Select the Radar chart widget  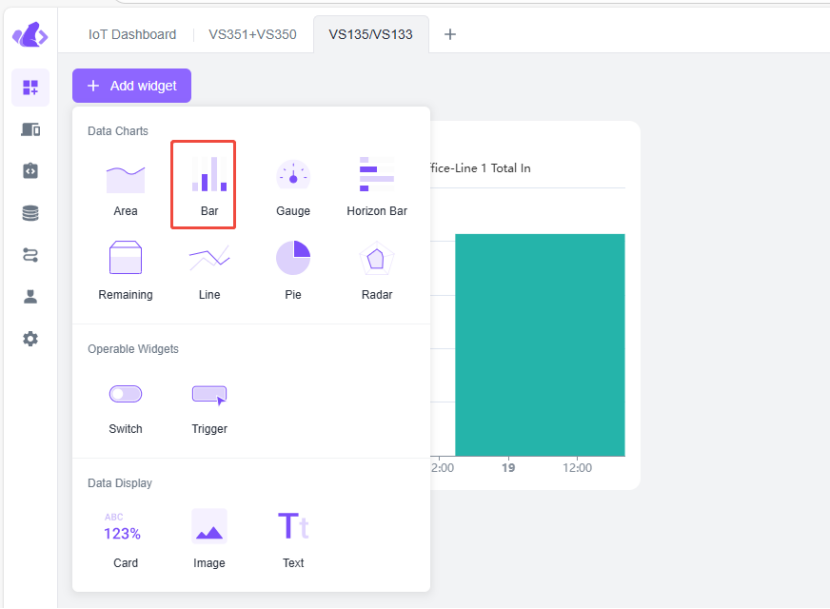point(377,270)
